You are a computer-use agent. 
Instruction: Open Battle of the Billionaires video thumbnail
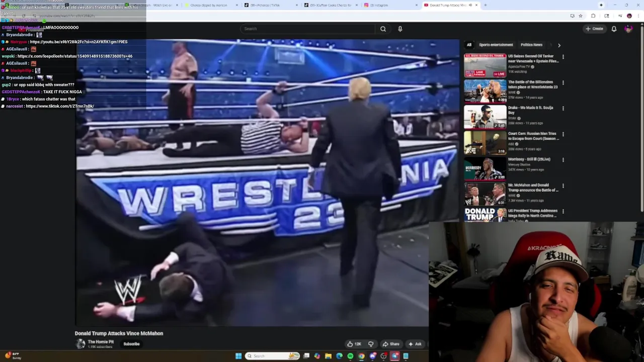tap(485, 91)
